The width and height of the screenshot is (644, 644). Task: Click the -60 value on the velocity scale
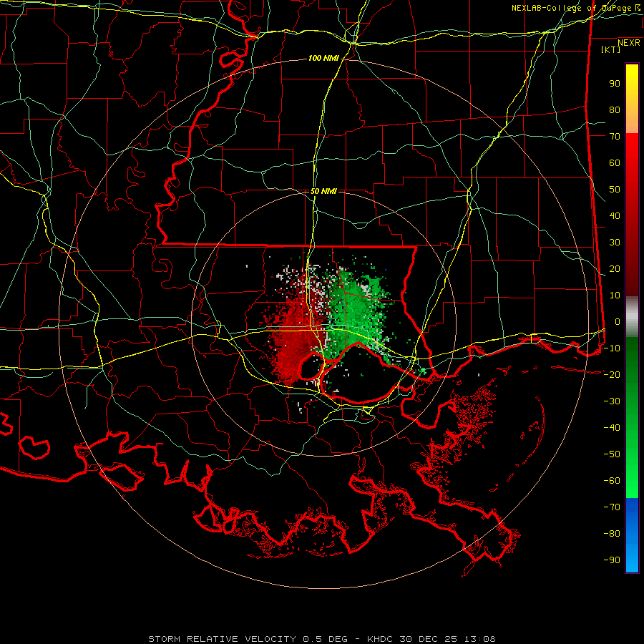tap(612, 481)
